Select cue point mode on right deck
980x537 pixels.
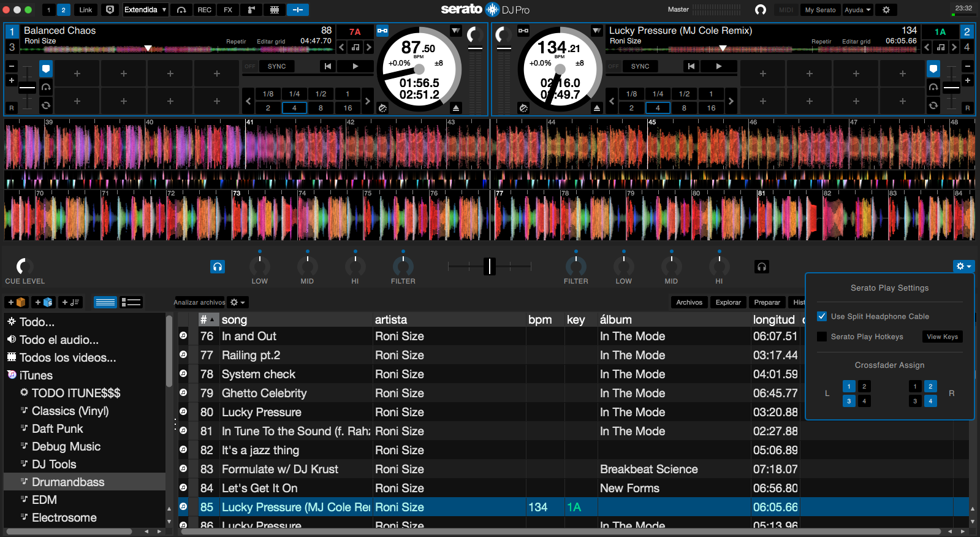(933, 68)
